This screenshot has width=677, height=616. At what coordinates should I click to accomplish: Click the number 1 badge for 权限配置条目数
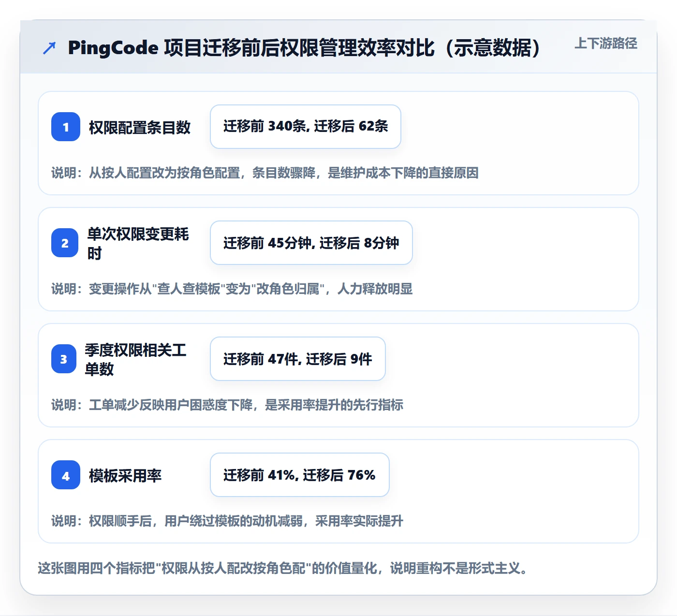[66, 127]
